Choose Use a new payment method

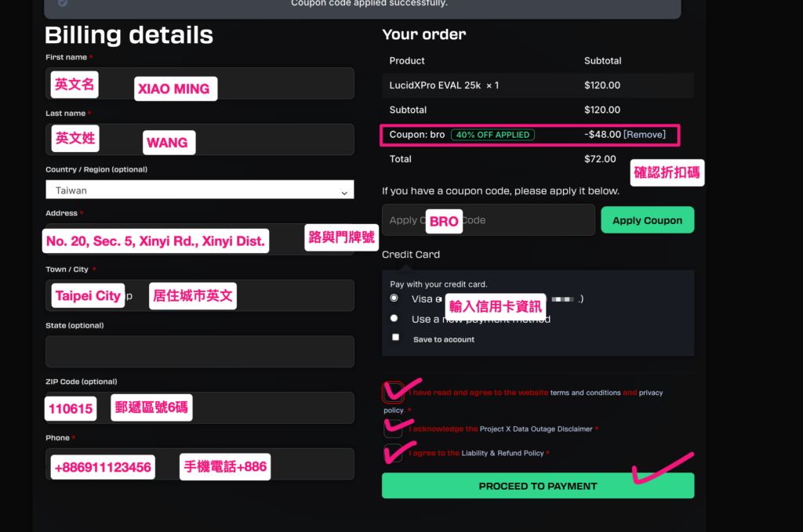point(394,319)
